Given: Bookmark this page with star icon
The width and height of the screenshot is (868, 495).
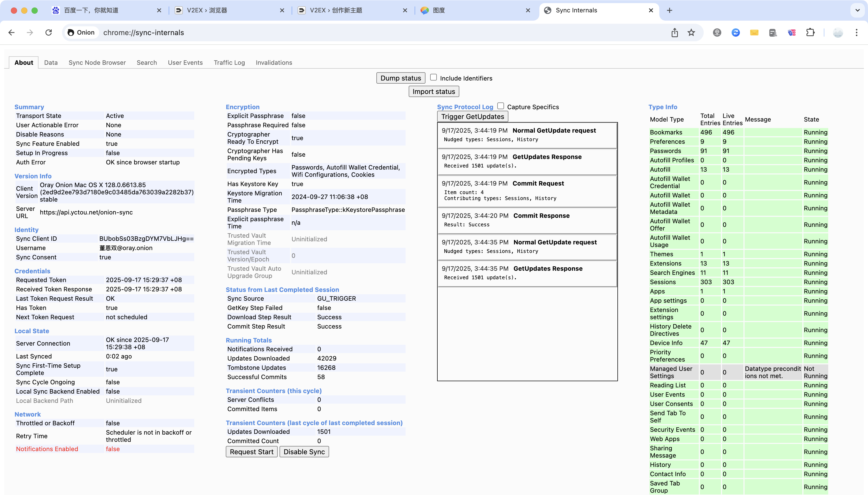Looking at the screenshot, I should point(691,33).
